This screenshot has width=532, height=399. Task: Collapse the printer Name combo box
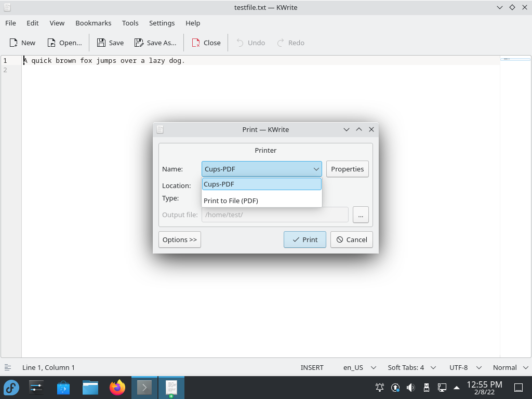pyautogui.click(x=262, y=169)
